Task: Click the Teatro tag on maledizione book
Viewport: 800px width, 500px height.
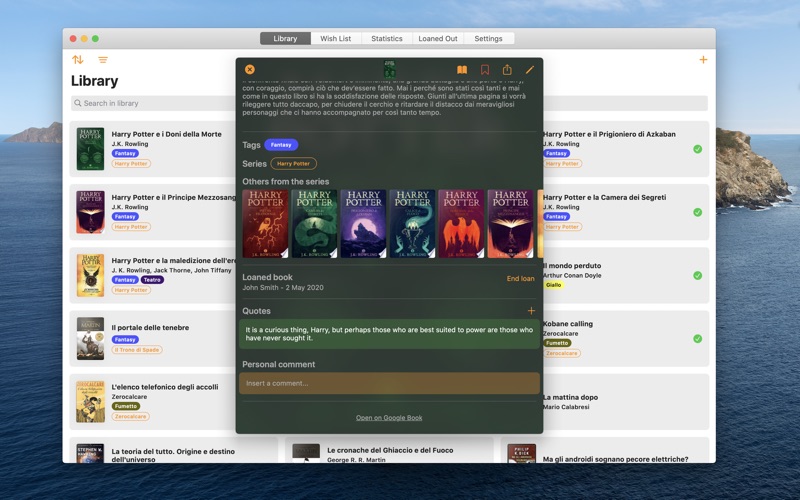Action: [152, 280]
